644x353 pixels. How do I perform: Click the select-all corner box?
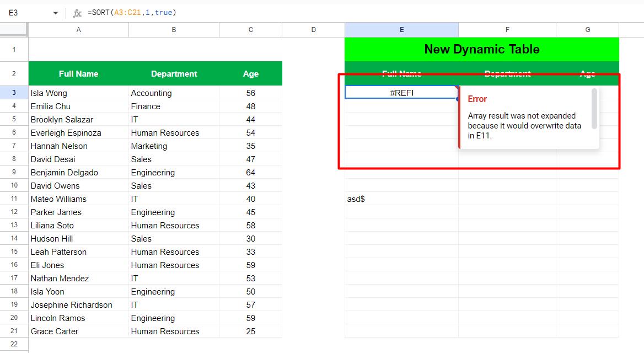tap(14, 30)
